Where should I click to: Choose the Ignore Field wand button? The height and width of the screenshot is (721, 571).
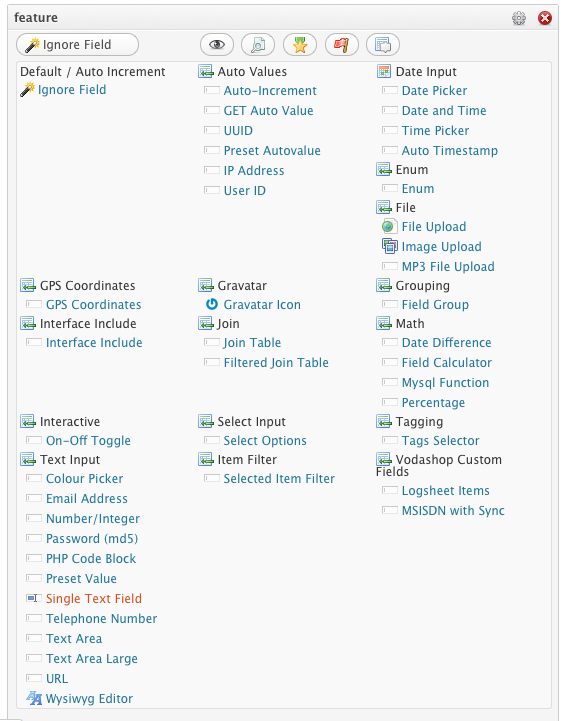tap(77, 45)
